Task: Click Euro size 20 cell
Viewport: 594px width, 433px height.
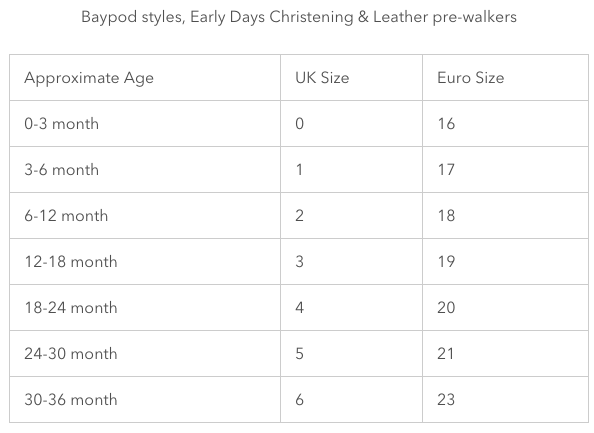Action: point(505,308)
